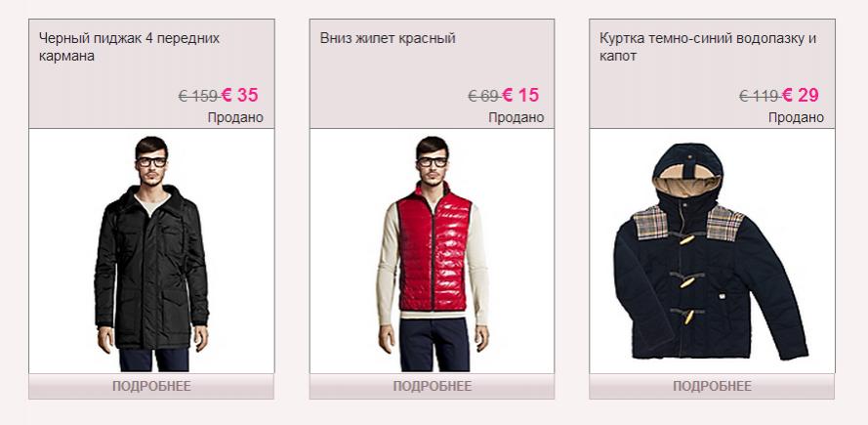Click the crossed-out € 119 price
This screenshot has width=868, height=425.
759,97
